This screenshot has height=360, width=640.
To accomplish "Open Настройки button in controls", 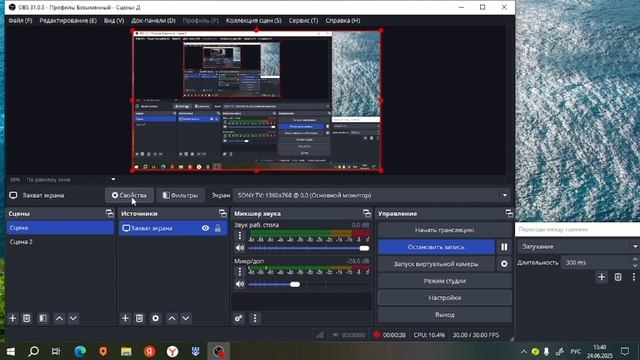I will pos(444,298).
